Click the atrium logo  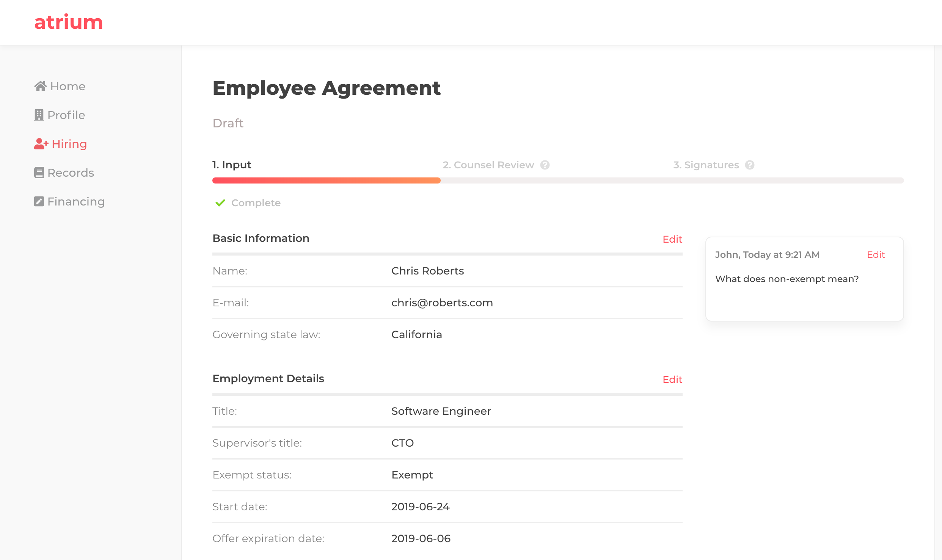(69, 22)
